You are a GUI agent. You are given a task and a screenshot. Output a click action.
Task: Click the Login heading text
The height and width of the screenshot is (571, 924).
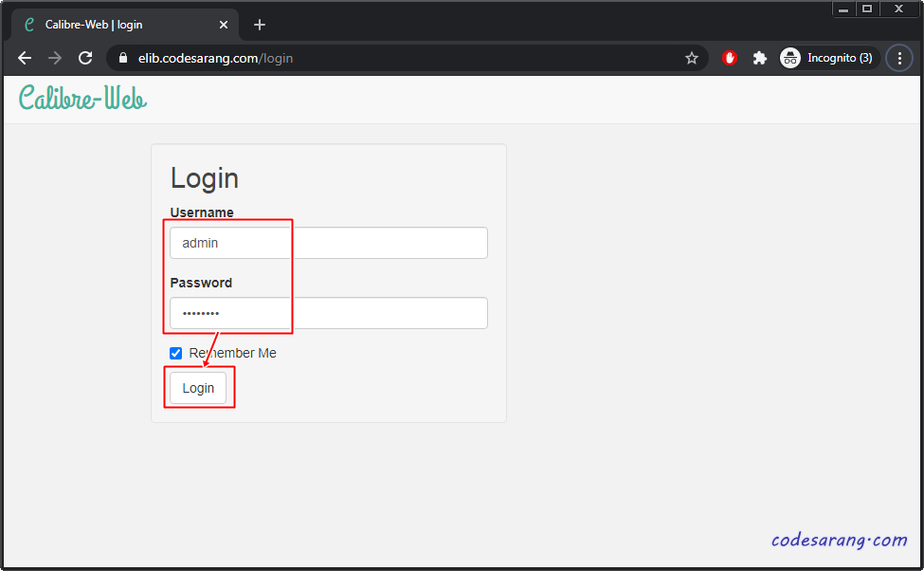(x=205, y=178)
